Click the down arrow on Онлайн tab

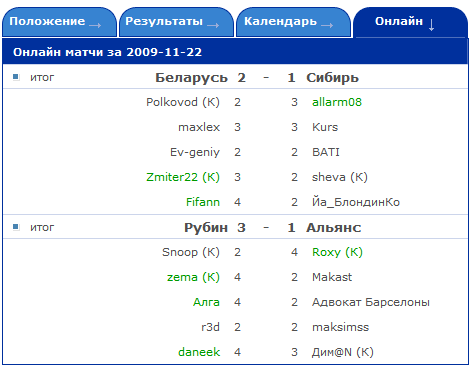coord(431,25)
